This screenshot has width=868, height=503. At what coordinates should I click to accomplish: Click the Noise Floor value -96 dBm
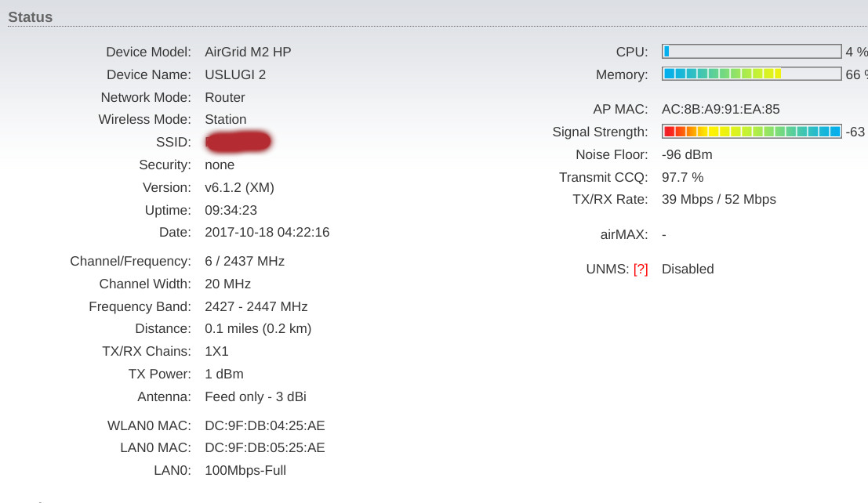point(687,154)
